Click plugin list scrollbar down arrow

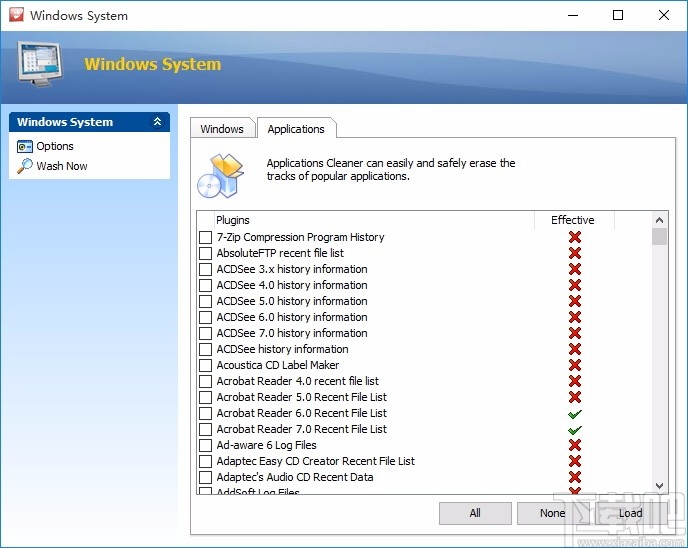(659, 486)
